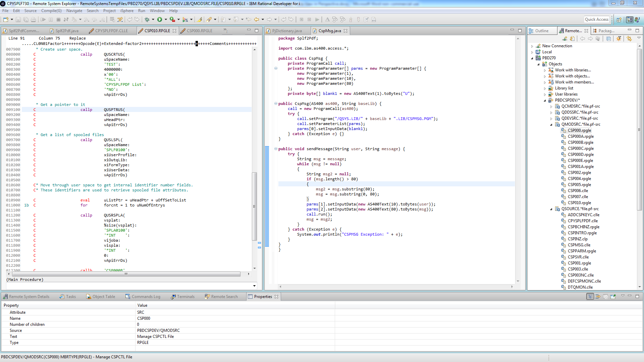
Task: Toggle Quick filter icon in Remote Systems
Action: [619, 39]
